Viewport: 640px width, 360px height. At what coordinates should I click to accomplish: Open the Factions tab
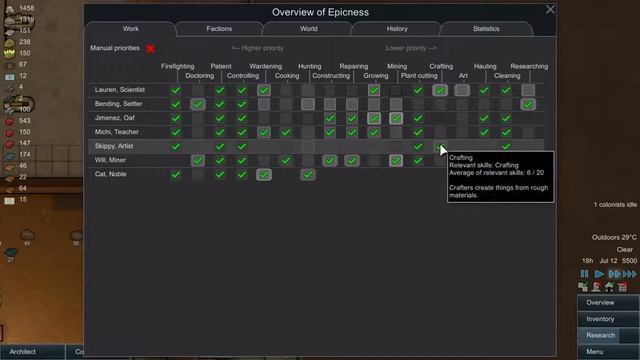(x=219, y=29)
